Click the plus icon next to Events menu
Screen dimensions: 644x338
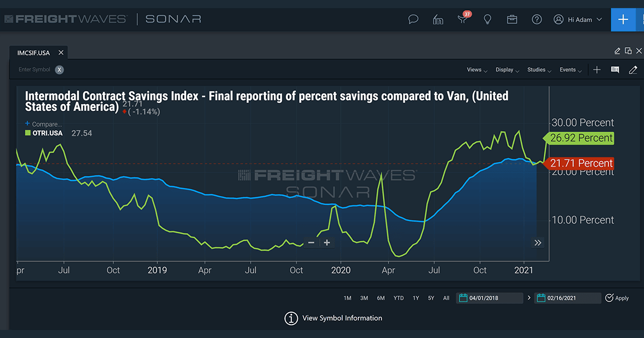(597, 69)
